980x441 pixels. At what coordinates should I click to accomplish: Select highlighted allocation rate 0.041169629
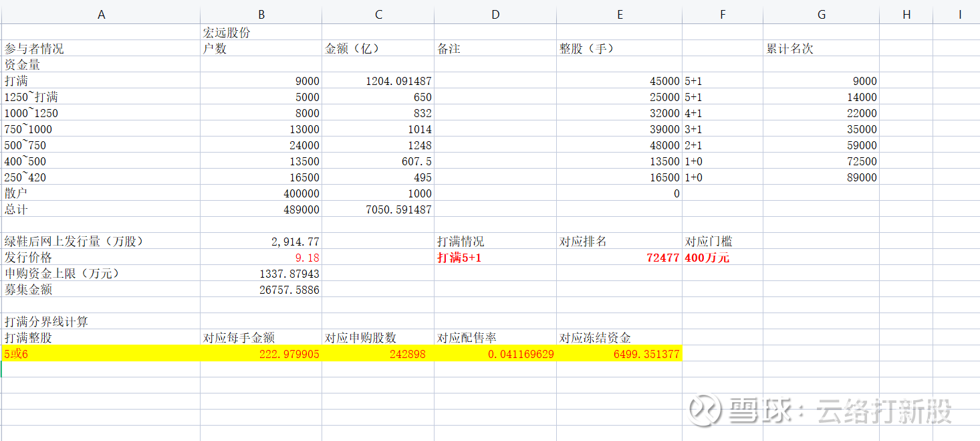point(495,353)
